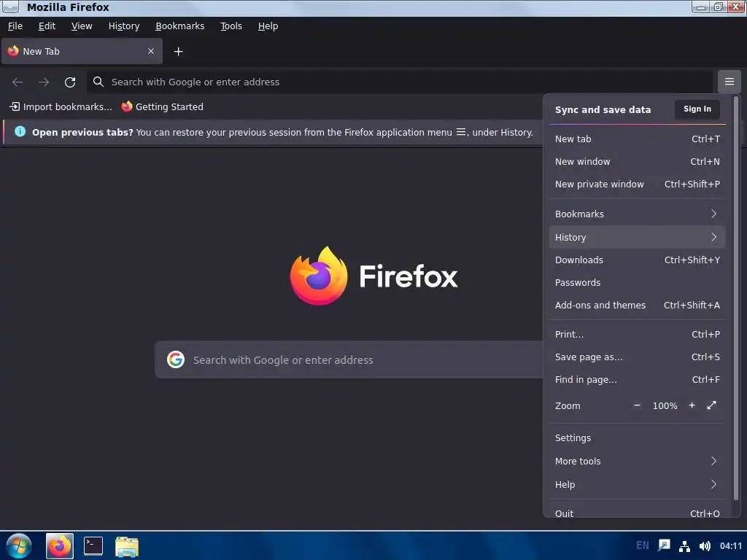Expand the More tools submenu

click(x=637, y=461)
